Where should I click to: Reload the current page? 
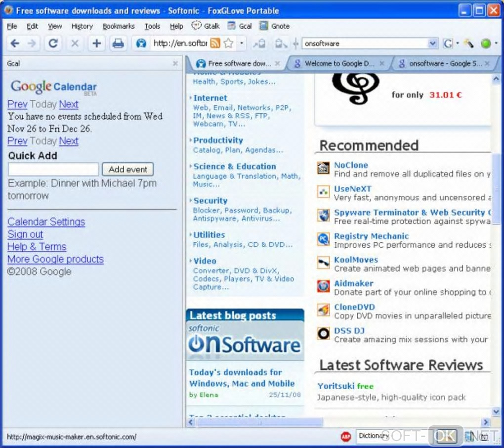point(53,43)
